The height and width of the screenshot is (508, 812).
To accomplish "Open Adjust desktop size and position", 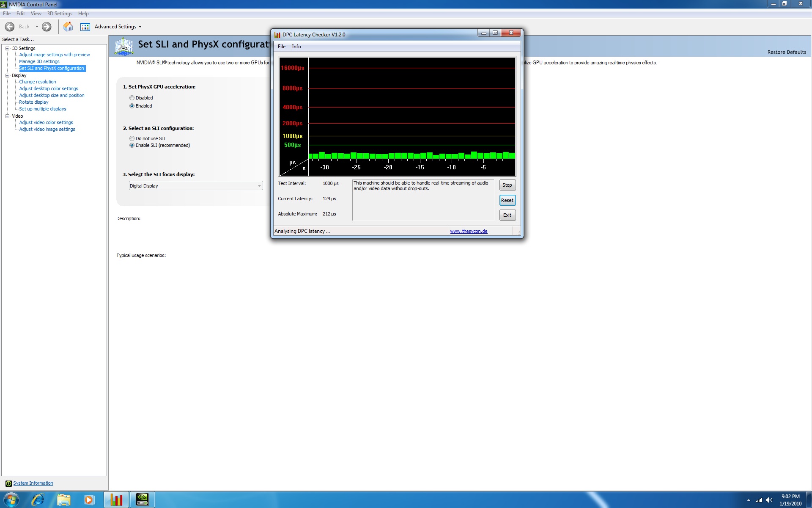I will click(x=52, y=95).
